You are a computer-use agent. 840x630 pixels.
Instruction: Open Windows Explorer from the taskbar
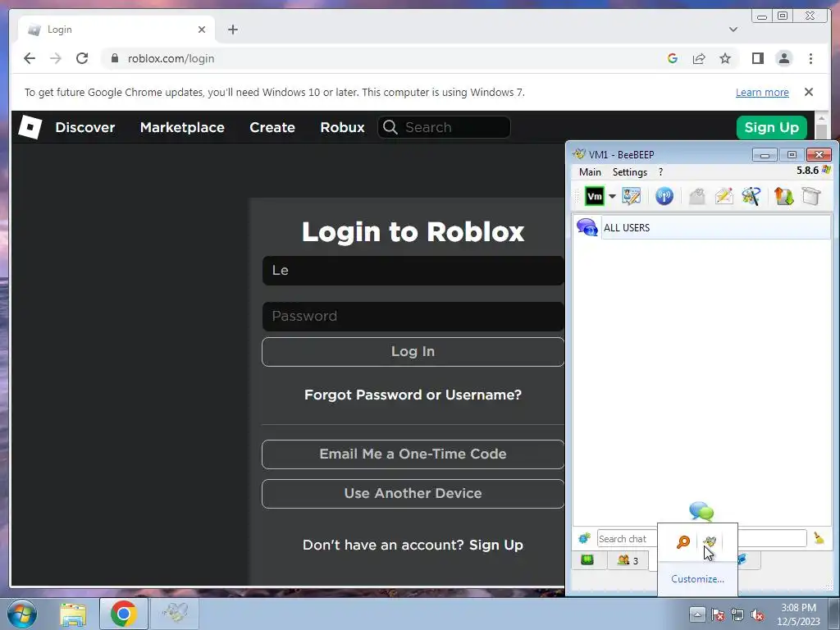click(x=72, y=614)
